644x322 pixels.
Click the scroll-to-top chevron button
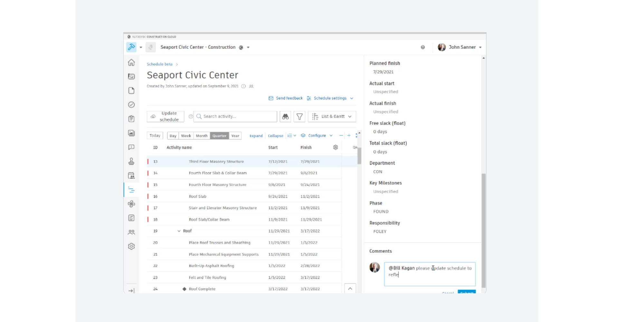pos(350,289)
